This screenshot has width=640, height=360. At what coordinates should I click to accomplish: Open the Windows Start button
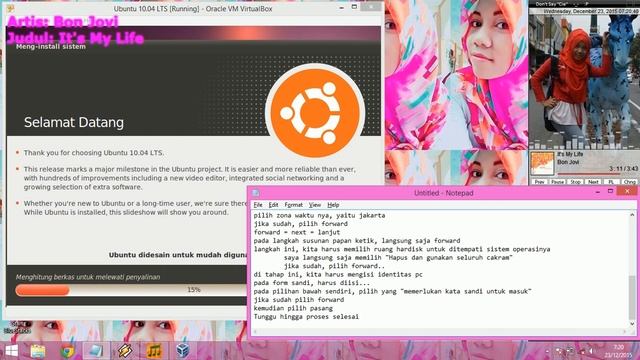click(x=11, y=351)
